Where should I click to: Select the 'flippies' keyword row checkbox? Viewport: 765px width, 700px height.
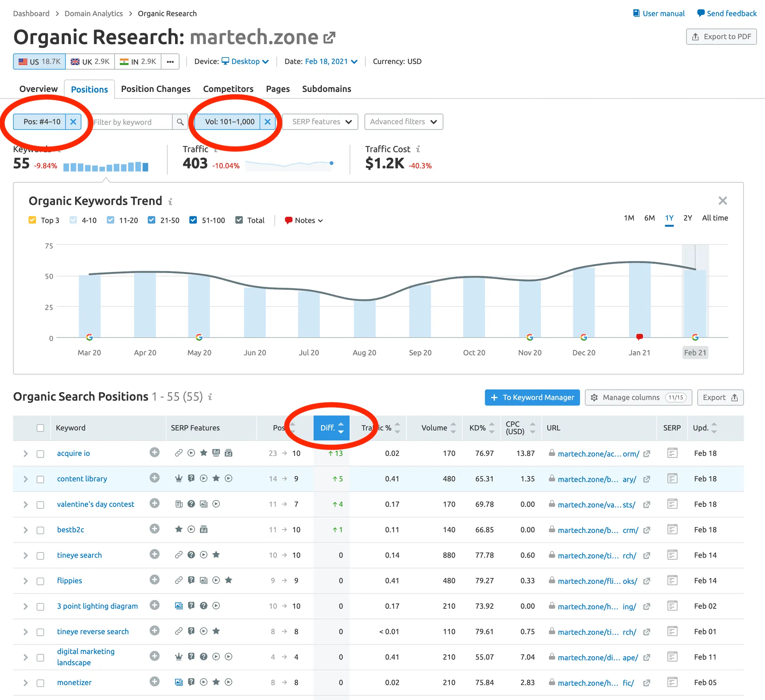pos(40,581)
